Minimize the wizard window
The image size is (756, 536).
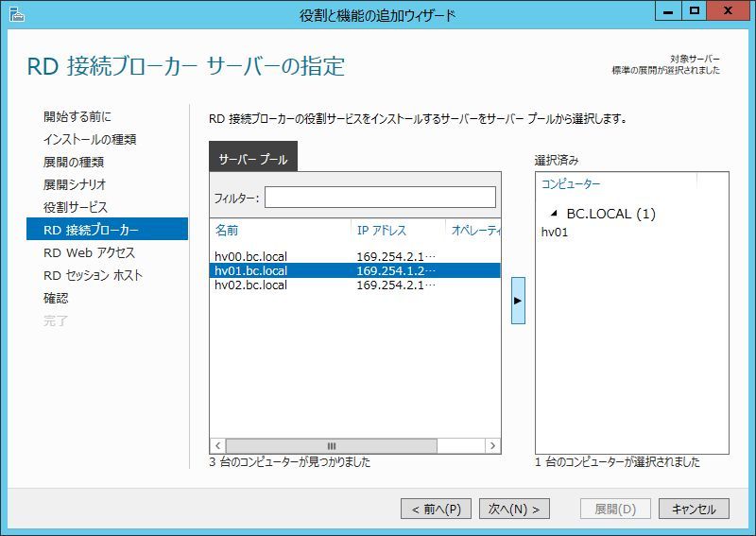668,10
